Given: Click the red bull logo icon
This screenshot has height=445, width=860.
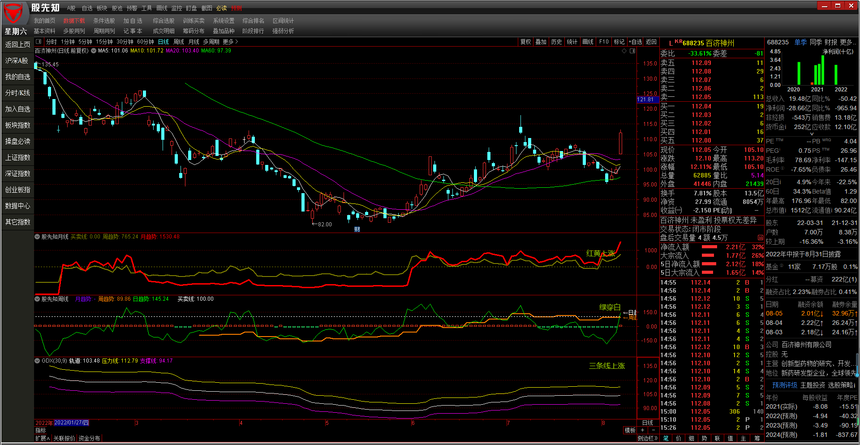Looking at the screenshot, I should [14, 12].
